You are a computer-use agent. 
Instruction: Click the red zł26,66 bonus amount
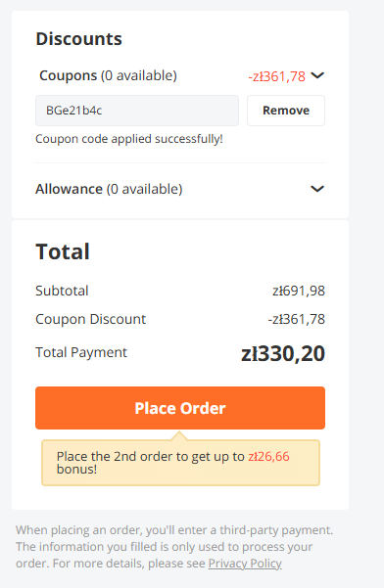268,456
